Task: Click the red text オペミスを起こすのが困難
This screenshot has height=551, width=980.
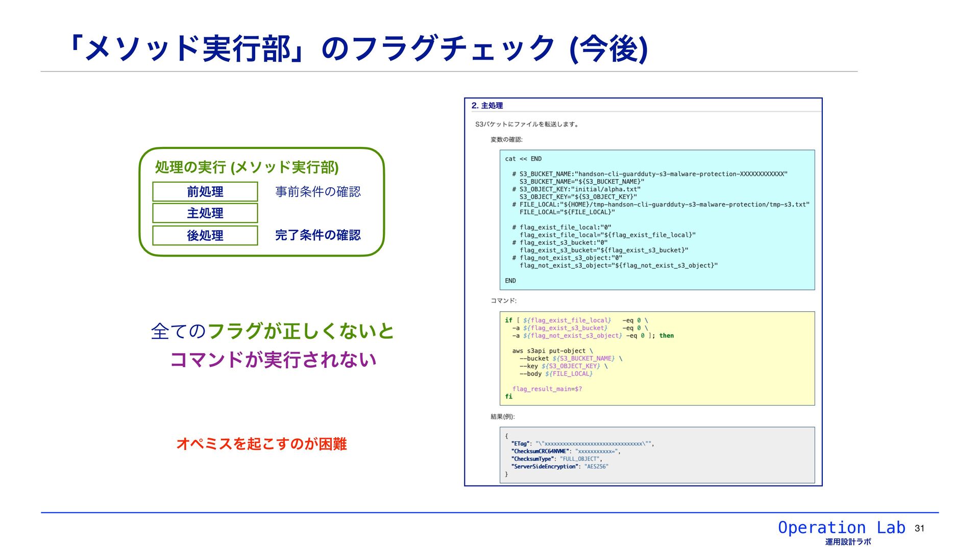Action: coord(261,444)
